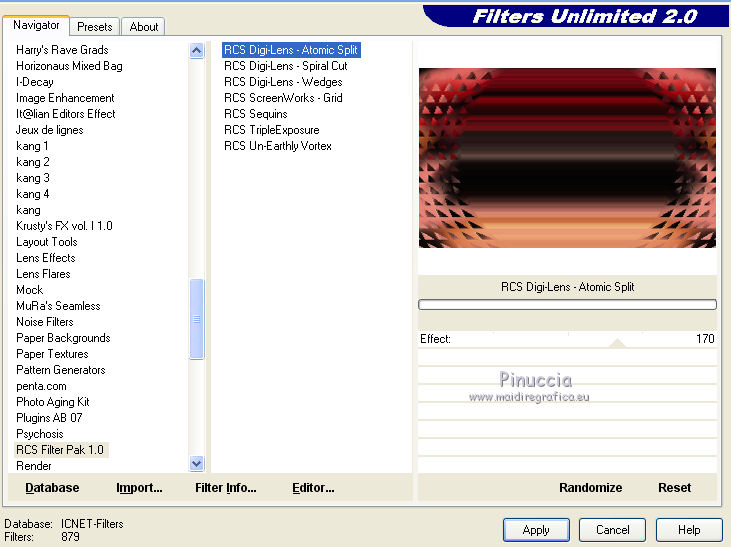This screenshot has height=547, width=731.
Task: Choose RCS Digi-Lens - Atomic Split filter
Action: tap(291, 50)
